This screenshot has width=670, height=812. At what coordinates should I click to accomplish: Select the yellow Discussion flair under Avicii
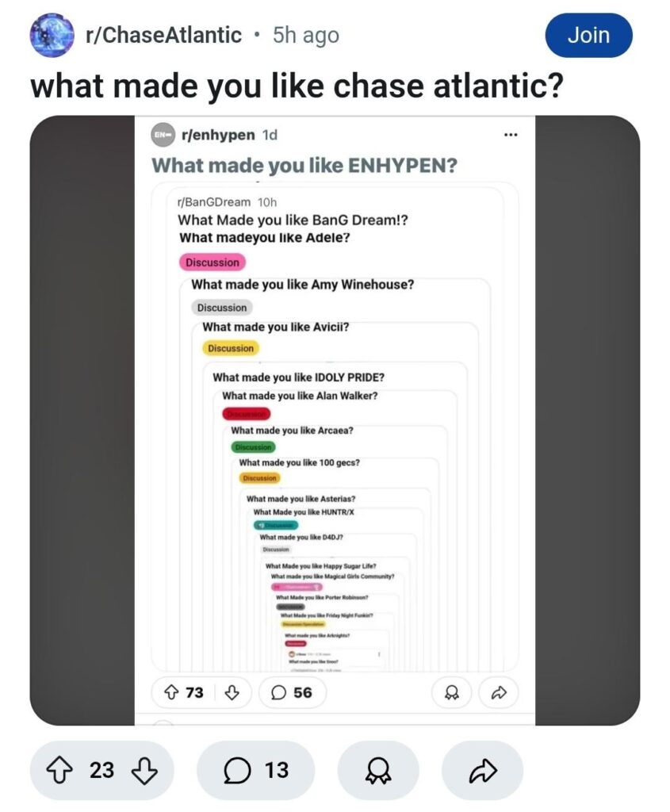tap(231, 348)
